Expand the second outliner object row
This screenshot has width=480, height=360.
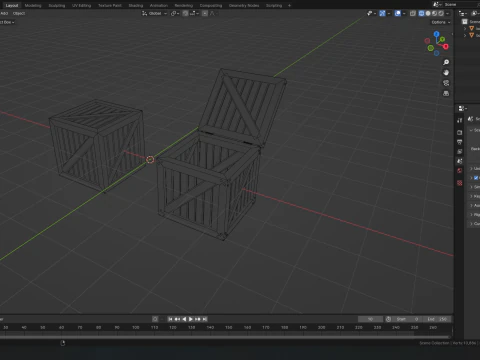(x=465, y=35)
